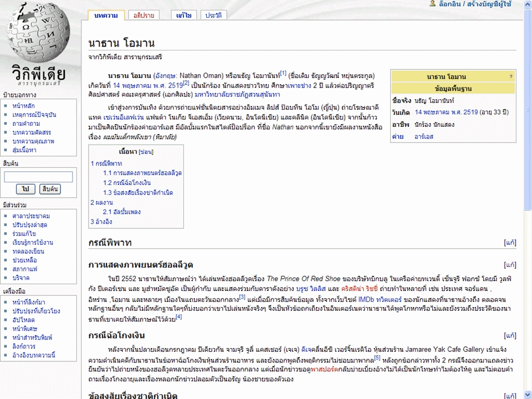Screen dimensions: 532x399
Task: Click the user icon beside ล็อกอิน
Action: [x=433, y=4]
